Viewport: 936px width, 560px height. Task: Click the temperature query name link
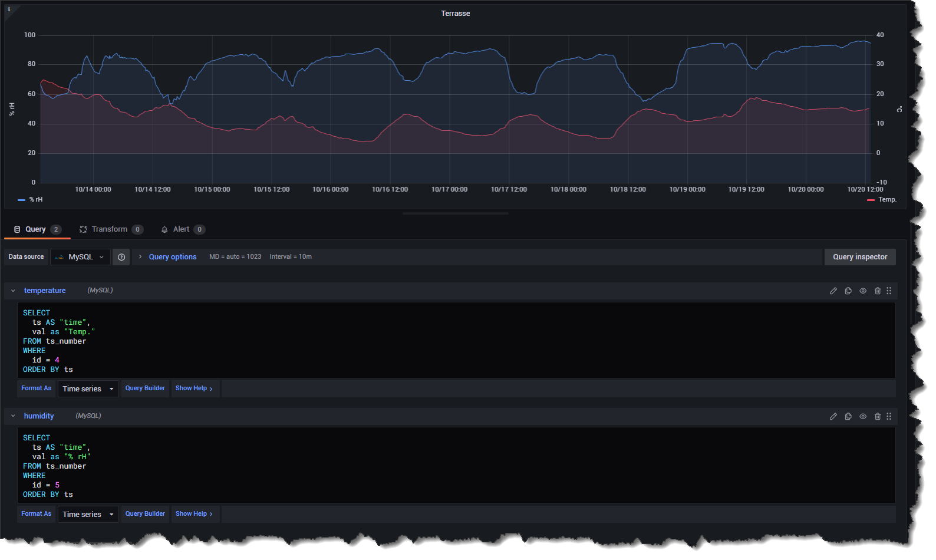[x=45, y=291]
